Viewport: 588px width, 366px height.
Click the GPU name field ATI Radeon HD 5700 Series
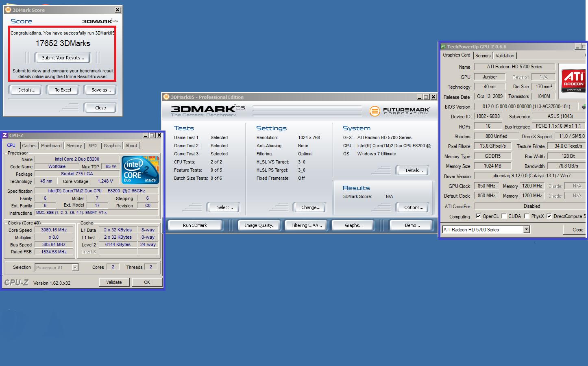tap(514, 67)
